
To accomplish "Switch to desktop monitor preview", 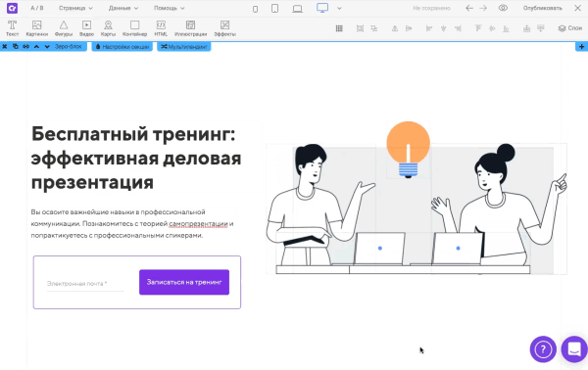I will (x=322, y=8).
